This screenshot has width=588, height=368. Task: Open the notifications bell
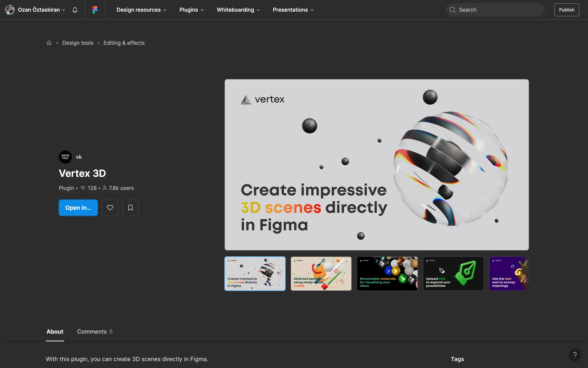[75, 10]
